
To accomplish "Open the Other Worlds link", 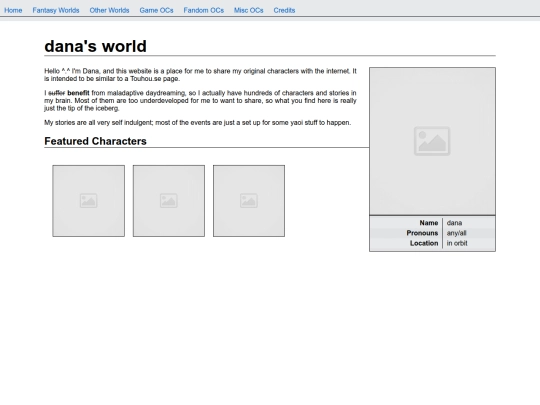I will pos(110,10).
